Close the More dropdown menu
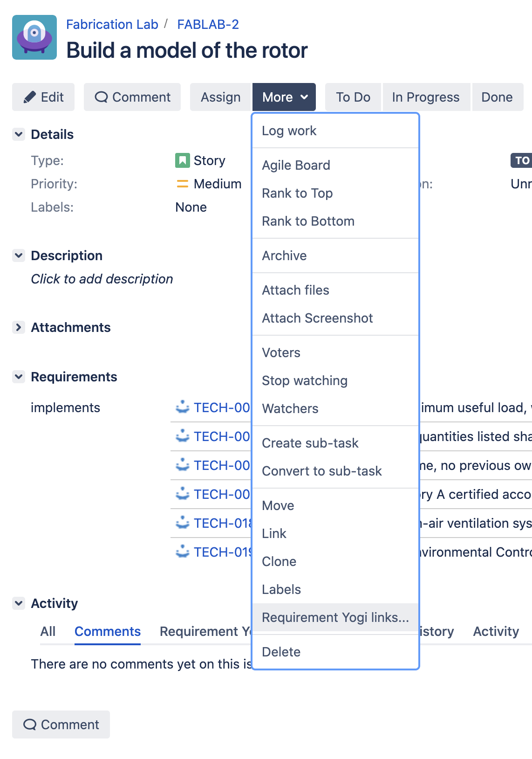The height and width of the screenshot is (759, 532). 284,97
